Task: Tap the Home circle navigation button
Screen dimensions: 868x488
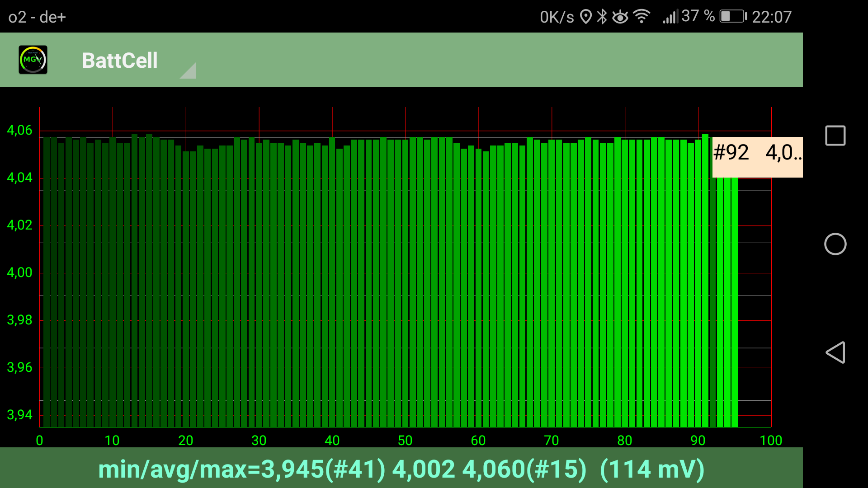Action: pos(835,244)
